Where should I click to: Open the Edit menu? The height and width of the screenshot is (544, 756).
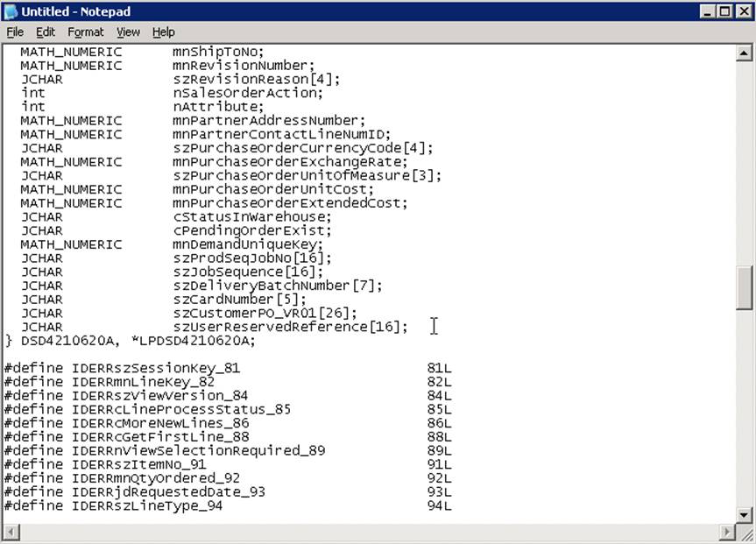click(x=46, y=32)
